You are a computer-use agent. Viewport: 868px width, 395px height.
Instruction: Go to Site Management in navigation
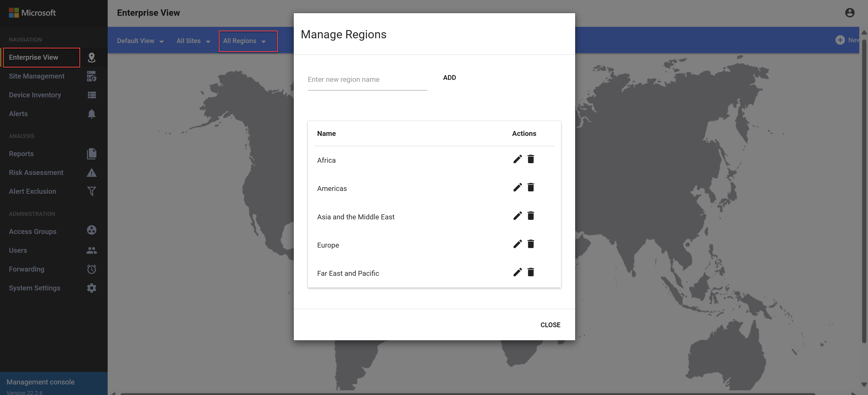tap(37, 76)
